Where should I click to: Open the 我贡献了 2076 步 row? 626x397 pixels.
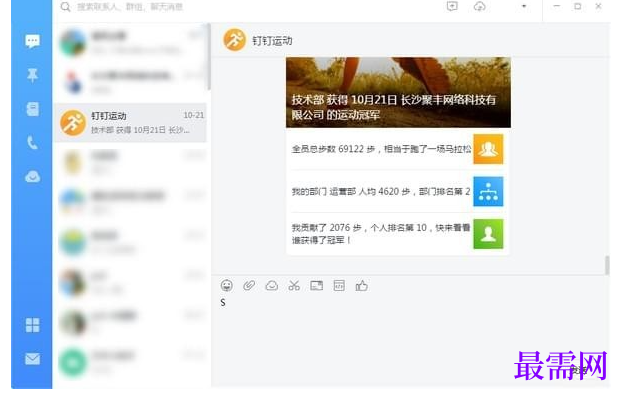(x=398, y=234)
